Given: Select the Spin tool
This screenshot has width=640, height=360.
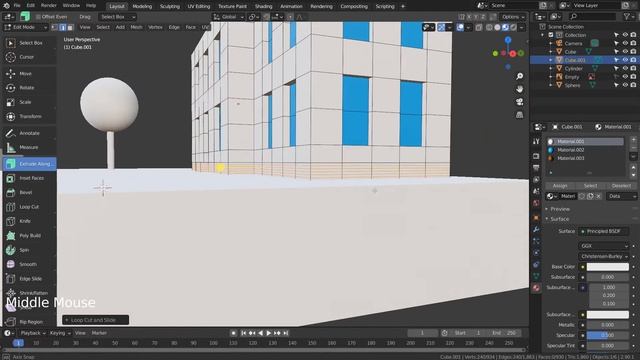Looking at the screenshot, I should tap(29, 250).
